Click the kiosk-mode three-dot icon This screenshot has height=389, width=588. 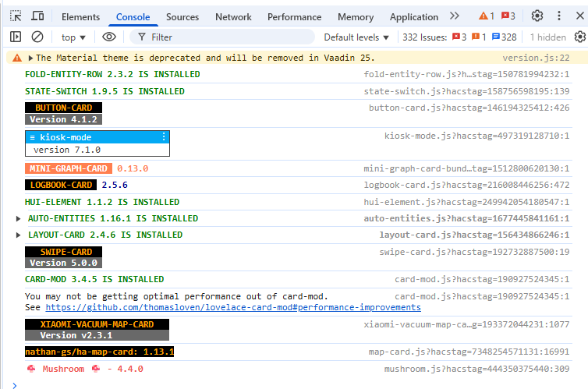(x=164, y=136)
